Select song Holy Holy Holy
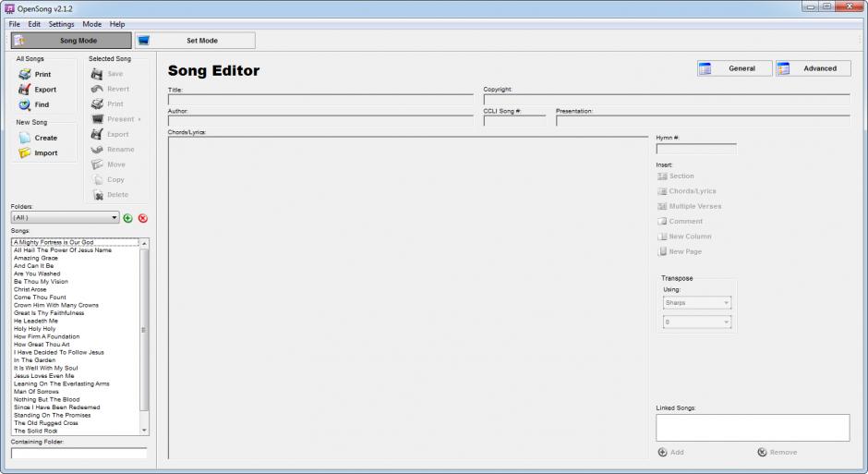 [x=35, y=329]
